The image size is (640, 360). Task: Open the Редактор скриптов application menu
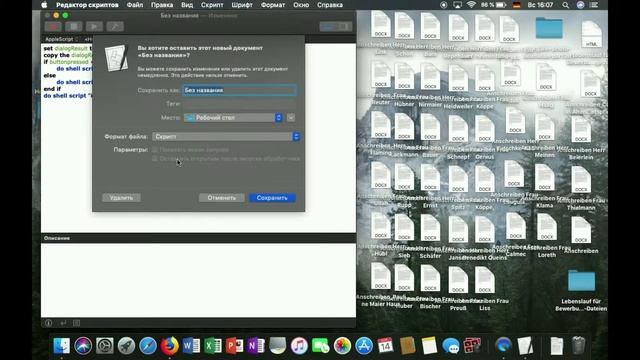(87, 5)
